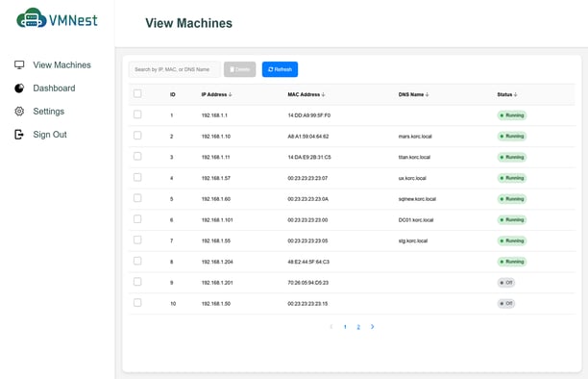This screenshot has height=379, width=588.
Task: Check the row for ux.korc.local
Action: point(137,177)
